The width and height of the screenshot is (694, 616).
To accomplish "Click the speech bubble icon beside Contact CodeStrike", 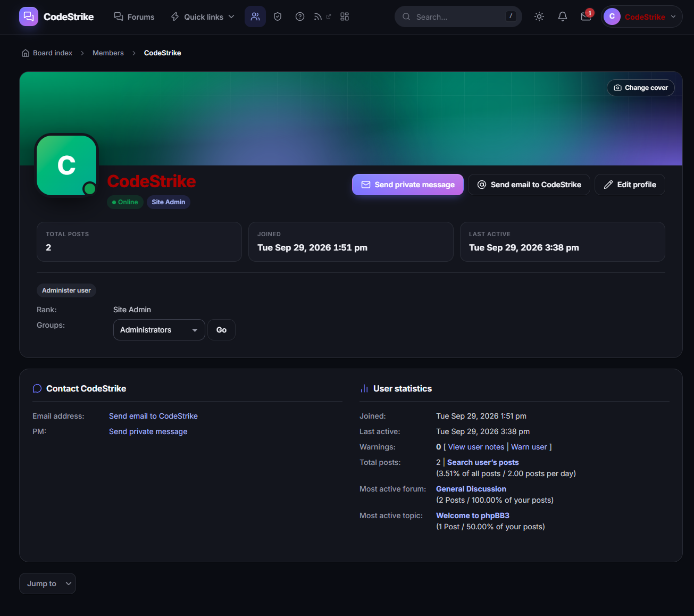I will pyautogui.click(x=37, y=389).
